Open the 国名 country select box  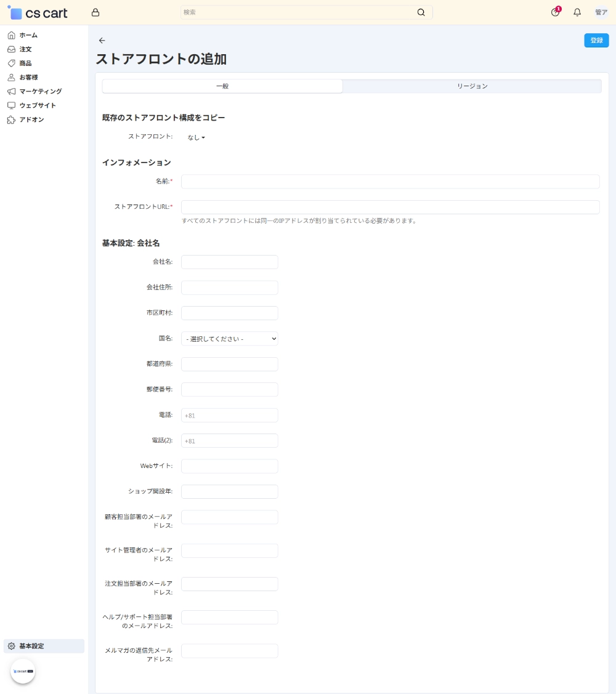pyautogui.click(x=229, y=339)
